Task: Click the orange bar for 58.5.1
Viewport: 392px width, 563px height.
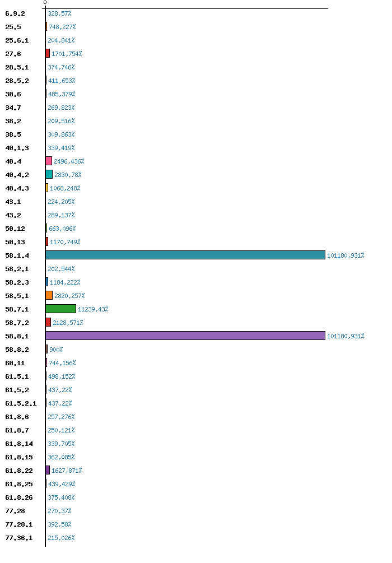Action: click(49, 295)
